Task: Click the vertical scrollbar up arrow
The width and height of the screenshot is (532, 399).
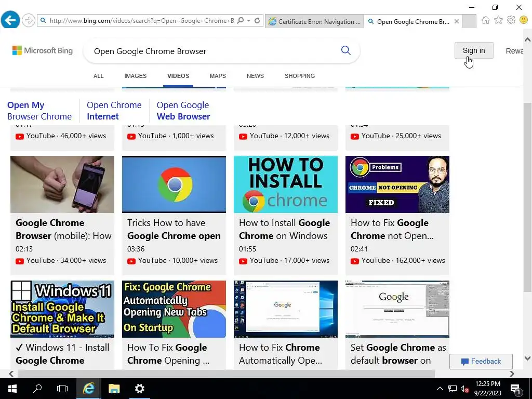Action: tap(528, 39)
